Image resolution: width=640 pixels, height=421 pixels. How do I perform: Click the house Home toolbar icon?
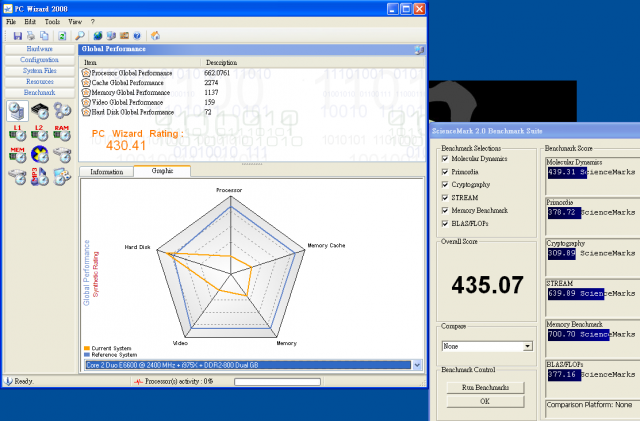pyautogui.click(x=155, y=36)
